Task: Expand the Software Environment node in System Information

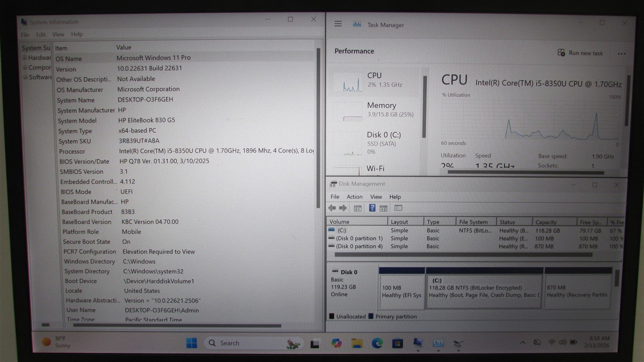Action: point(25,76)
